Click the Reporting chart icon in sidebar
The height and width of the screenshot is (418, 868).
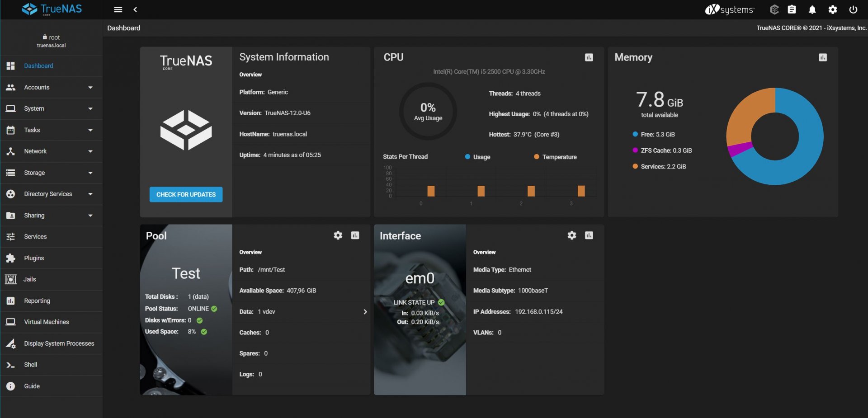click(x=11, y=301)
